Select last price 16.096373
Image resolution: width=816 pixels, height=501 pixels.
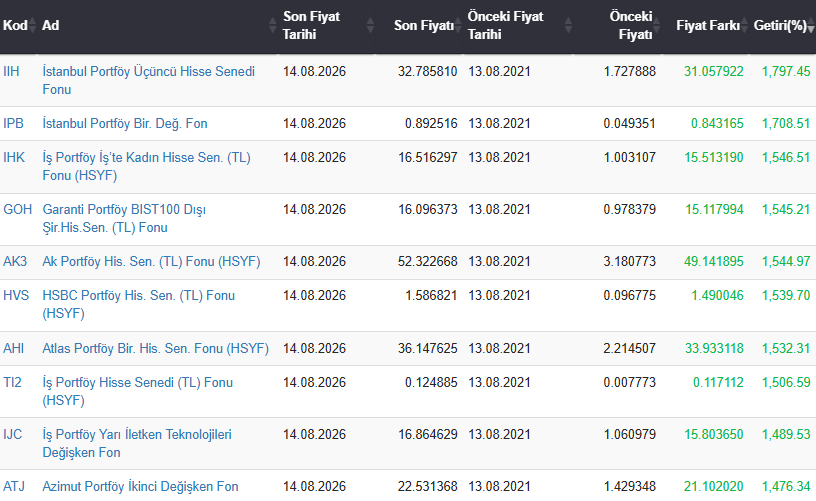[427, 209]
